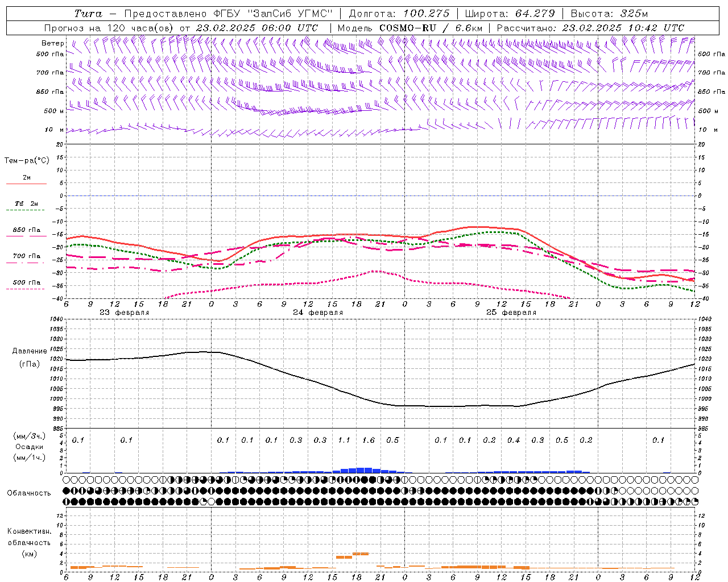
Task: Click the "(гПа)" unit under Давление
Action: pyautogui.click(x=30, y=364)
